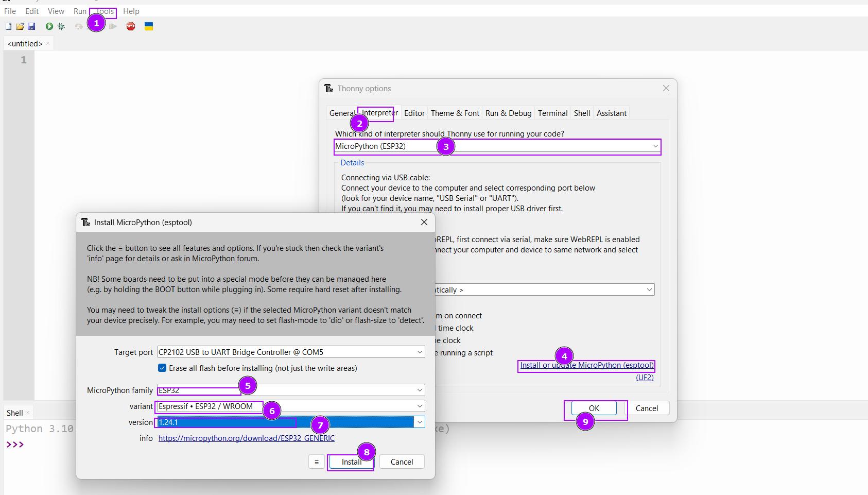Select the Shell panel tab
This screenshot has width=868, height=495.
[15, 413]
